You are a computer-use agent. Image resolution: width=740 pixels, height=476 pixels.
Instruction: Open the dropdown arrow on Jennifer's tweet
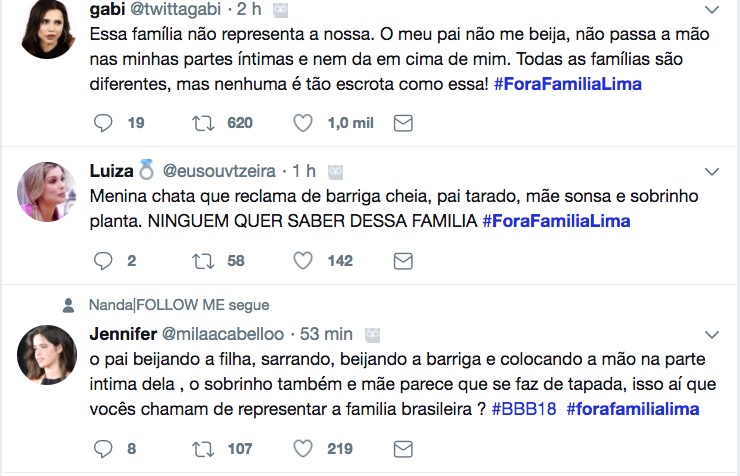click(711, 334)
